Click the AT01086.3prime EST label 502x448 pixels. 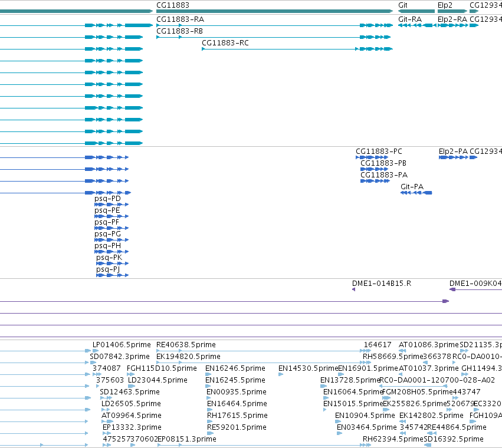pyautogui.click(x=429, y=345)
